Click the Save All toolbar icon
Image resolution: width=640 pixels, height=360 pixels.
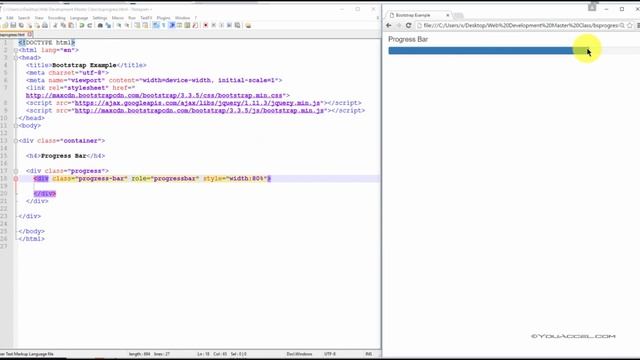click(21, 25)
